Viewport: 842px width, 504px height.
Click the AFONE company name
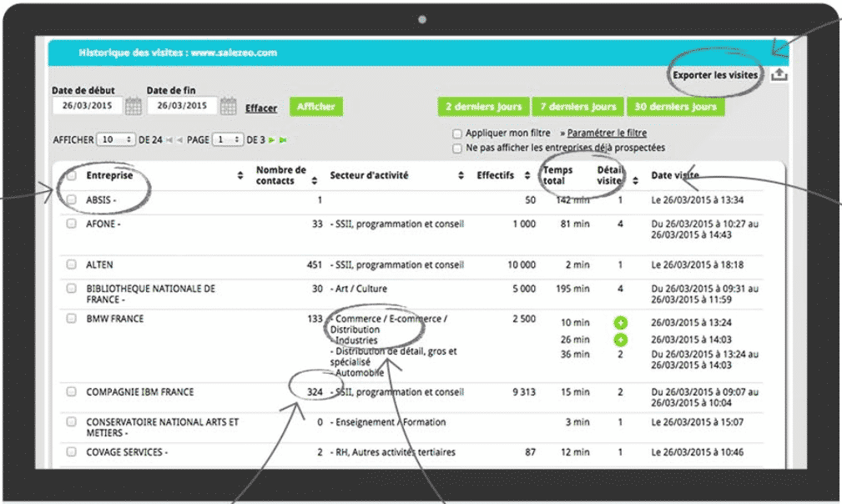(x=103, y=224)
